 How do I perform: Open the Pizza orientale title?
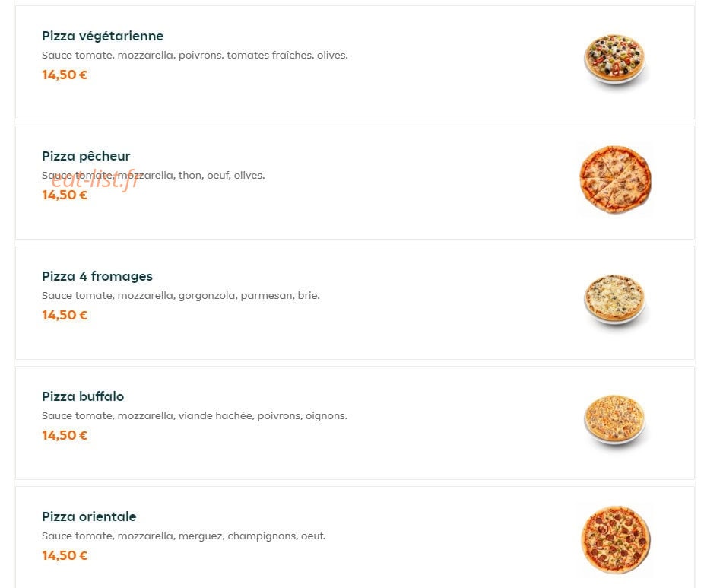coord(89,516)
